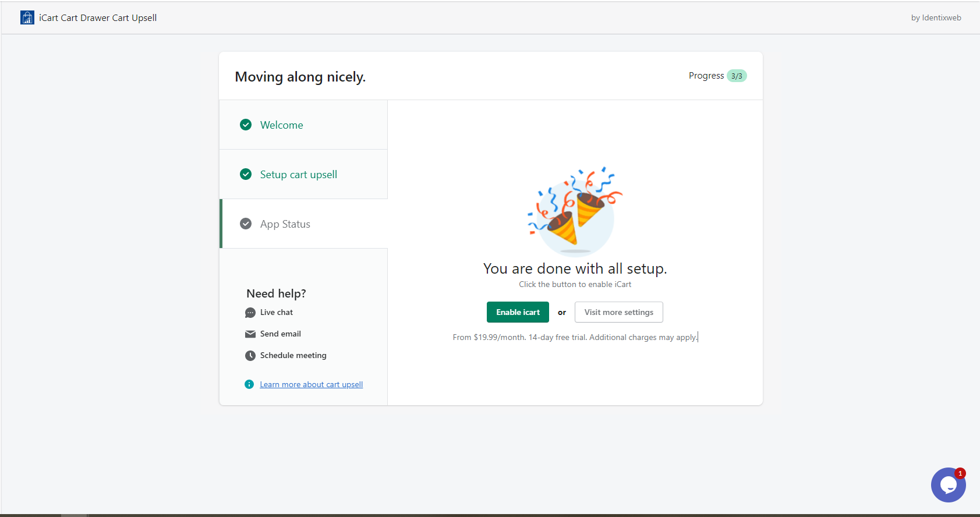The width and height of the screenshot is (980, 517).
Task: Click 'You are done with all setup.' heading
Action: point(575,268)
